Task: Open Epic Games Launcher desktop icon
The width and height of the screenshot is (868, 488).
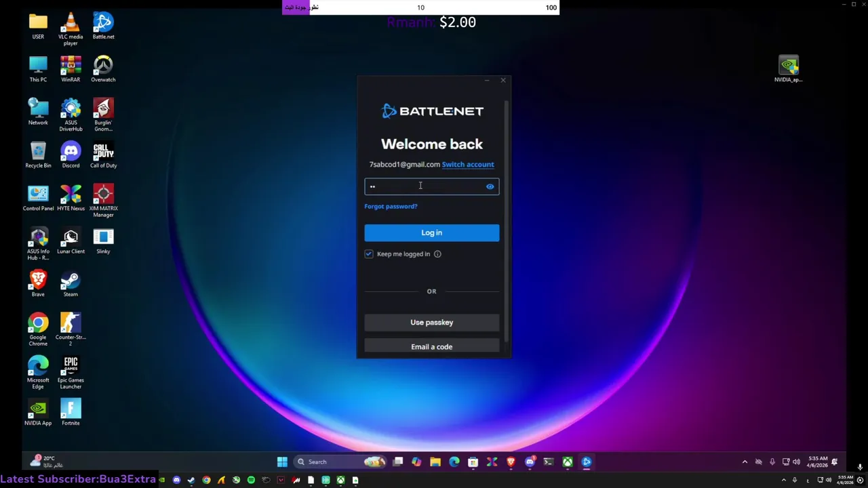Action: coord(71,373)
